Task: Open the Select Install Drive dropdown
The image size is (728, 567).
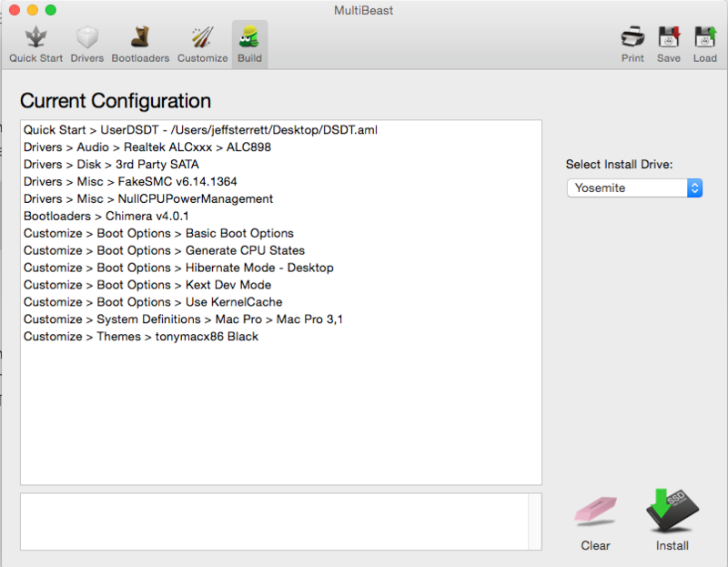Action: [634, 188]
